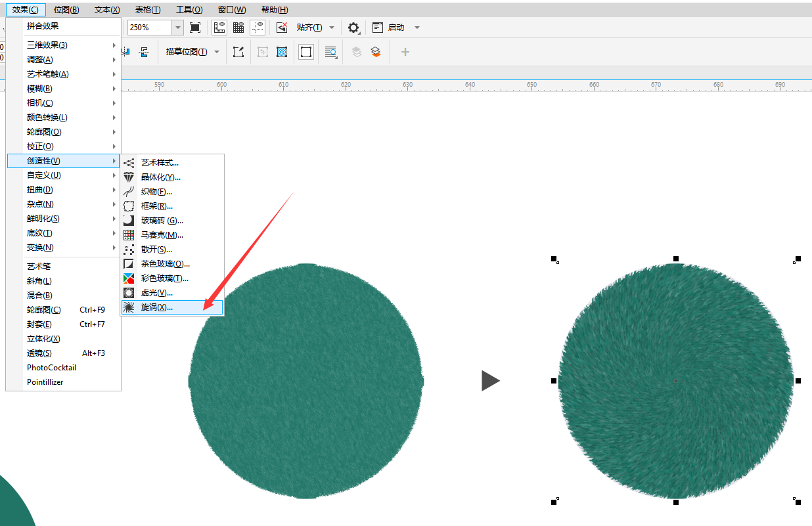This screenshot has height=526, width=812.
Task: Click the snap off icon
Action: [282, 28]
